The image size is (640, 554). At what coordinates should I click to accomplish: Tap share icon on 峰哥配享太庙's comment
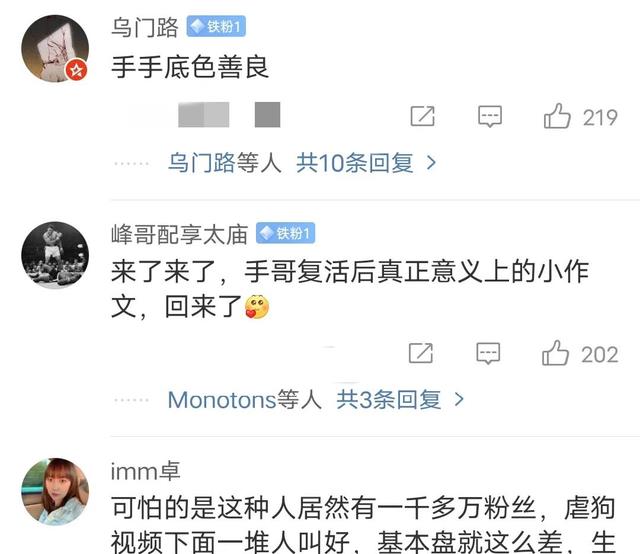coord(421,353)
